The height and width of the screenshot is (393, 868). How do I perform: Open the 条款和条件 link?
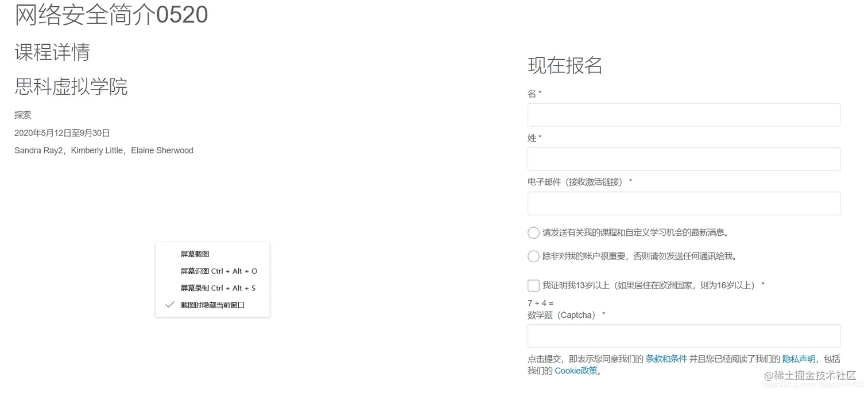[x=666, y=359]
